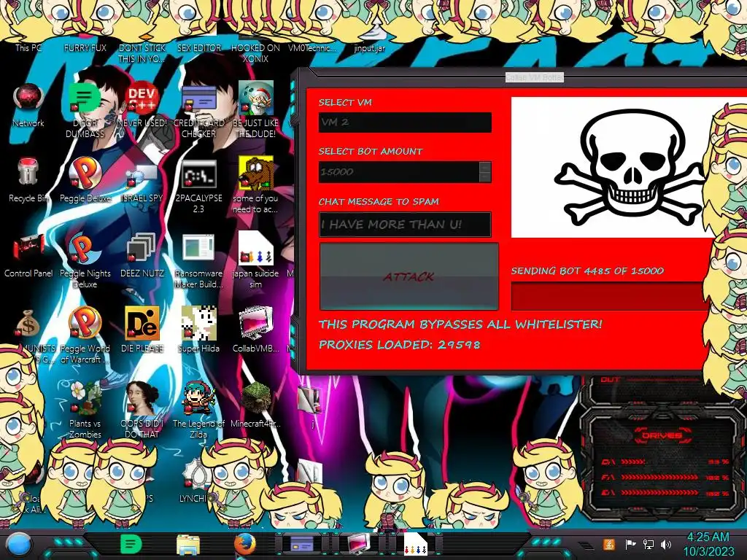Image resolution: width=747 pixels, height=560 pixels.
Task: Decrease bot amount with spinner down arrow
Action: [485, 177]
